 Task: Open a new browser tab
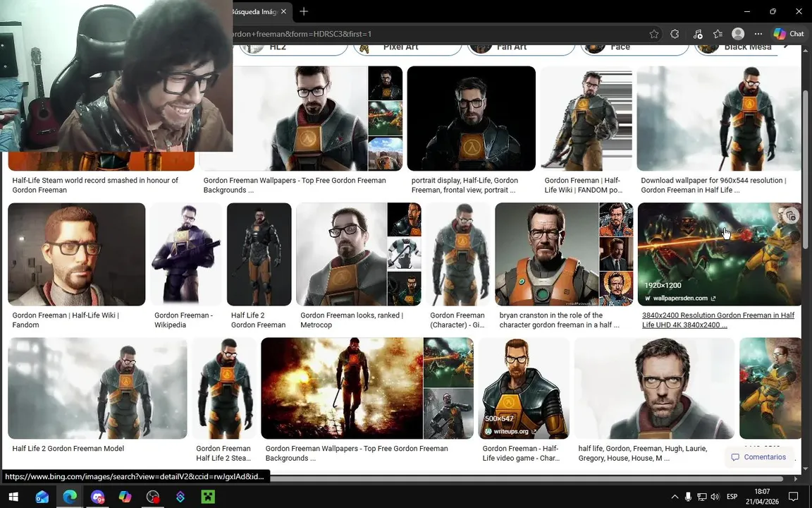click(304, 11)
